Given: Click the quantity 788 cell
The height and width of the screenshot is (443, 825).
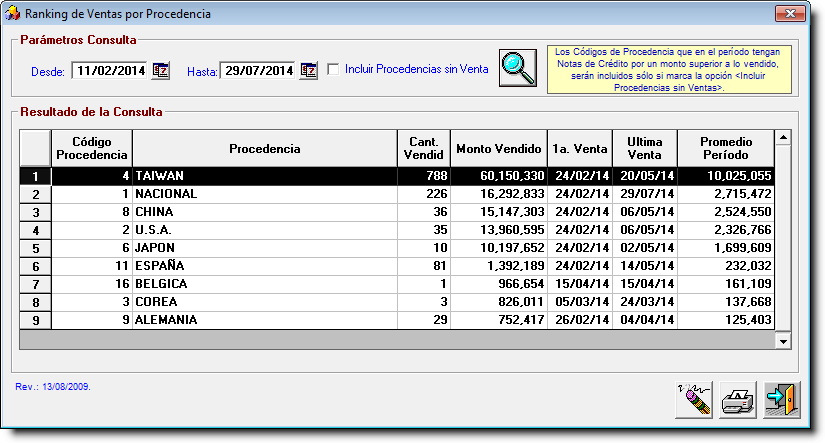Looking at the screenshot, I should (424, 176).
